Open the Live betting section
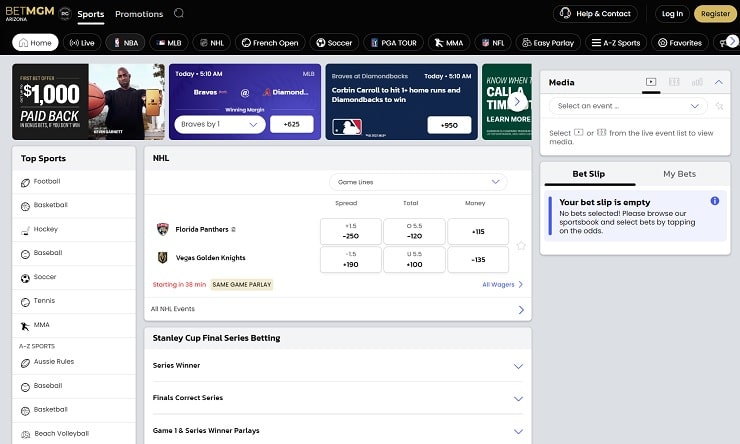This screenshot has height=444, width=740. click(x=82, y=42)
